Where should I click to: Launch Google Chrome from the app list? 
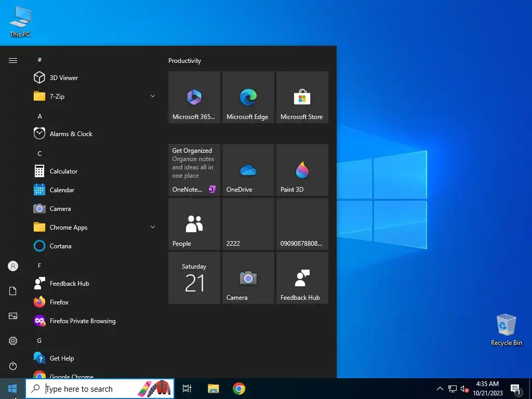(x=95, y=374)
